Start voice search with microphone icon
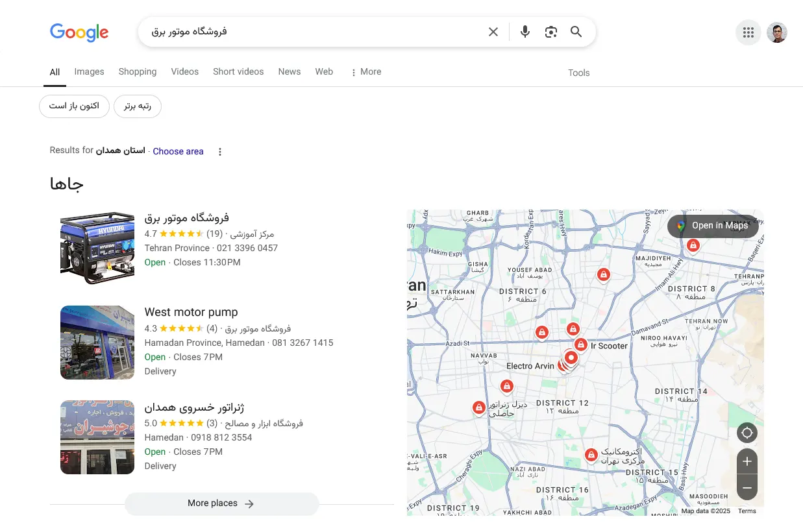Viewport: 803px width, 532px height. [525, 32]
